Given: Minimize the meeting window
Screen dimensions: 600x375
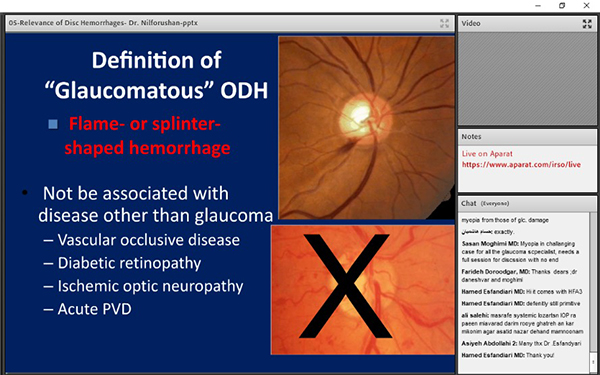Looking at the screenshot, I should pyautogui.click(x=538, y=6).
